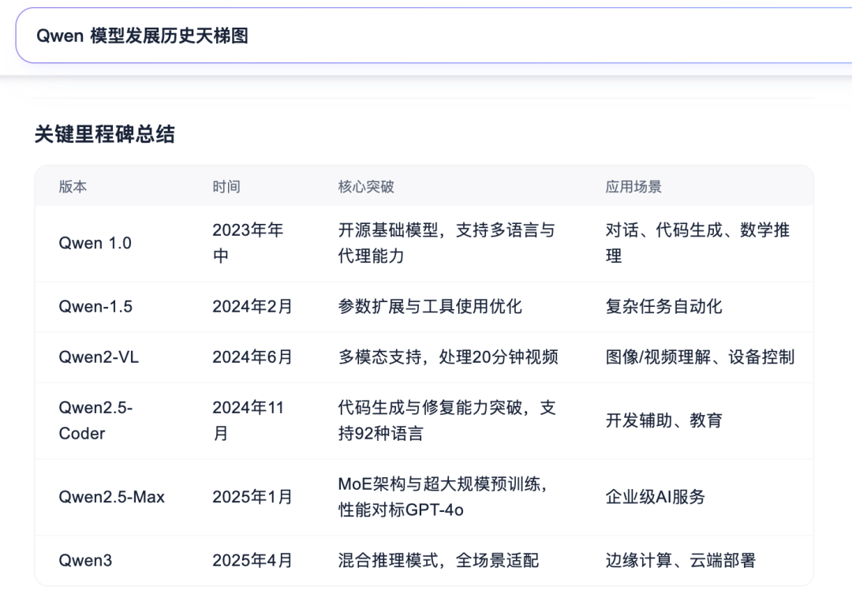Click the 代码生成与修复能力突破，支持92种语言 cell
Screen dimensions: 852x616
tap(447, 420)
